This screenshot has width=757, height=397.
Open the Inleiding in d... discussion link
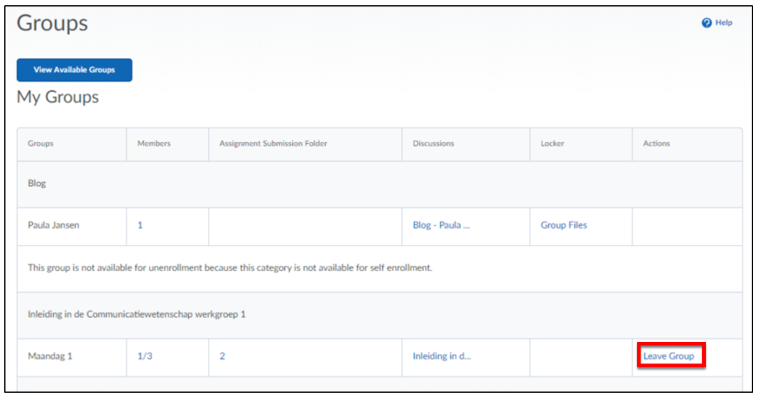click(x=442, y=356)
